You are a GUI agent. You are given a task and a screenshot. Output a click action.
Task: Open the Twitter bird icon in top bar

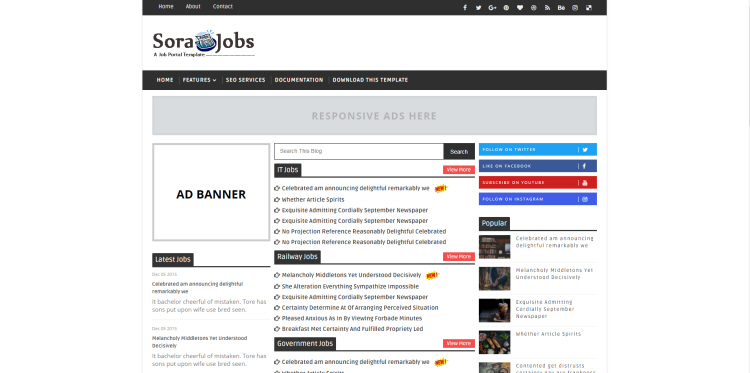pos(478,8)
